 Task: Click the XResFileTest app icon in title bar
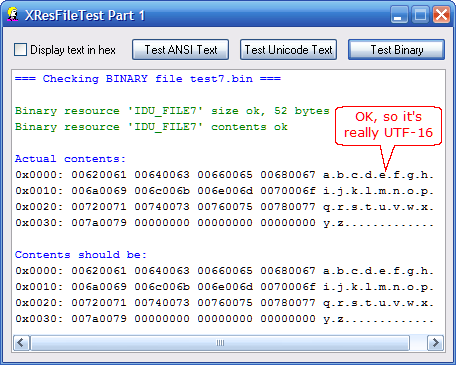13,14
